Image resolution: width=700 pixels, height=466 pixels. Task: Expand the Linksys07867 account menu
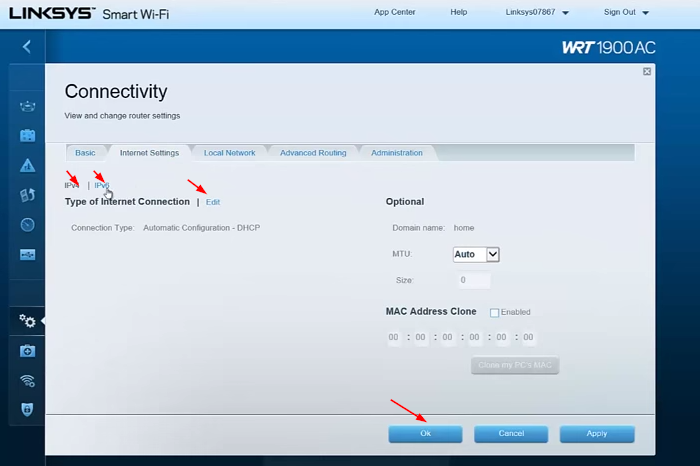(537, 12)
